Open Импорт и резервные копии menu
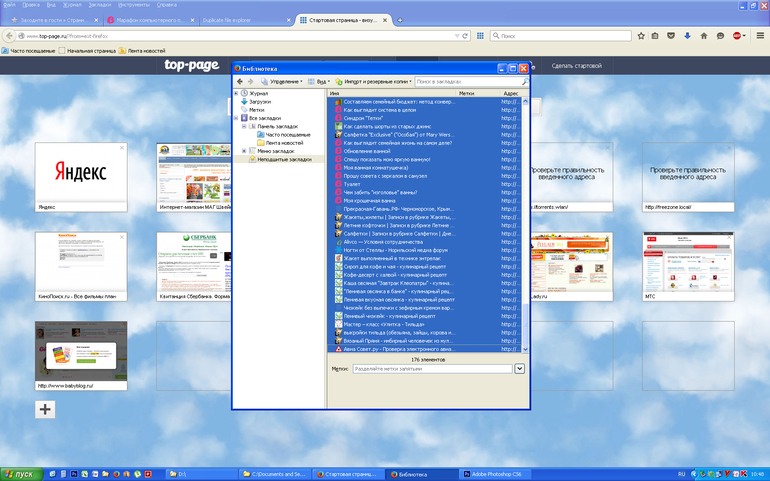Image resolution: width=770 pixels, height=481 pixels. click(375, 81)
